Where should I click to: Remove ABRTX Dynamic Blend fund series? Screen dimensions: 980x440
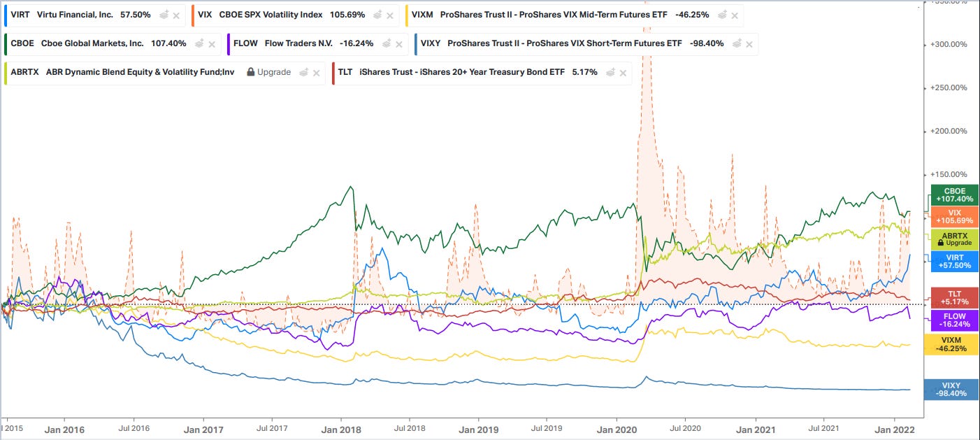point(316,72)
